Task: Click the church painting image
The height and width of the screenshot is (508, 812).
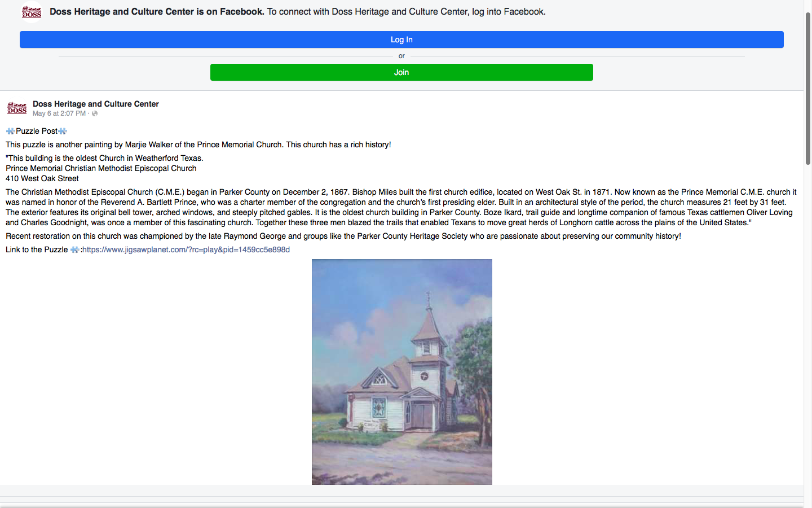Action: click(x=401, y=371)
